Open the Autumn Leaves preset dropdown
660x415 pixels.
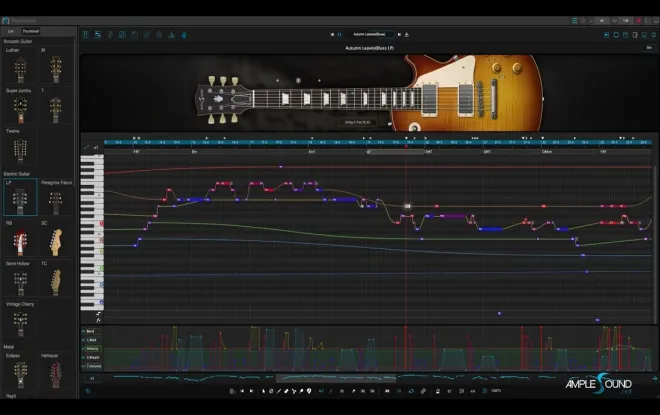click(369, 34)
